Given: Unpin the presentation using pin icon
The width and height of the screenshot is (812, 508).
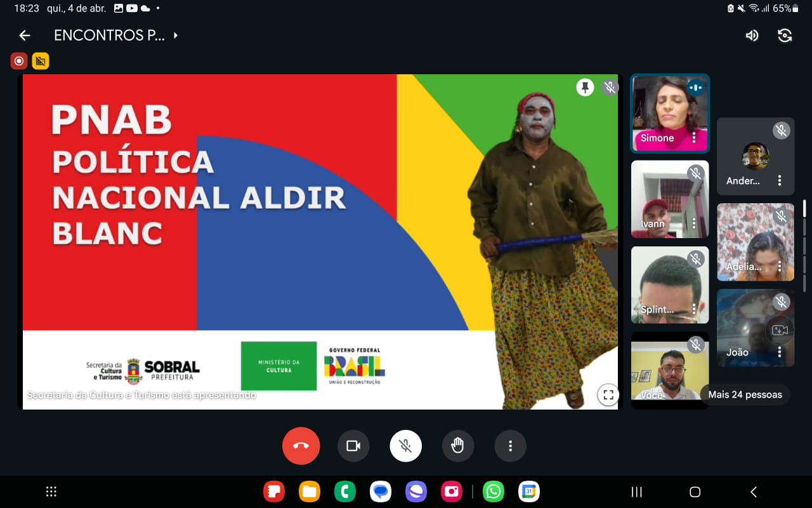Looking at the screenshot, I should point(585,88).
